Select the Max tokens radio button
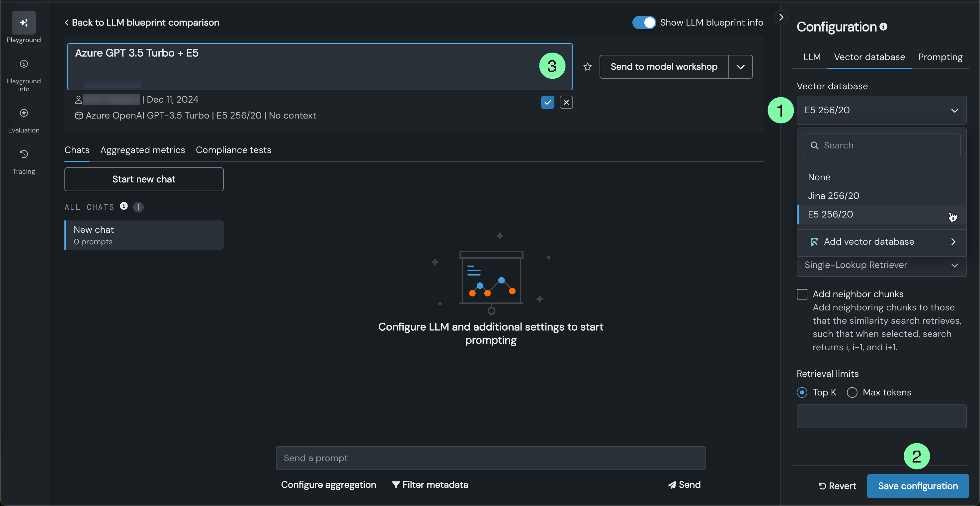Screen dimensions: 980x506 click(x=852, y=392)
